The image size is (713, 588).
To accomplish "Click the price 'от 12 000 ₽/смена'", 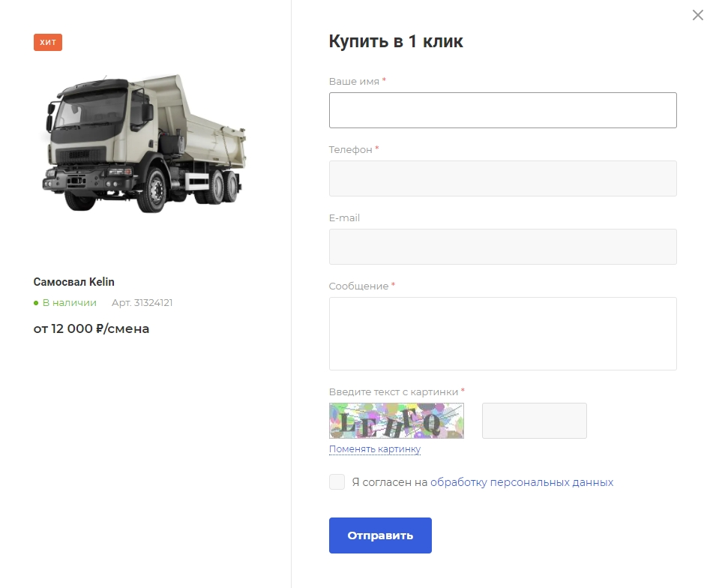I will click(x=91, y=328).
